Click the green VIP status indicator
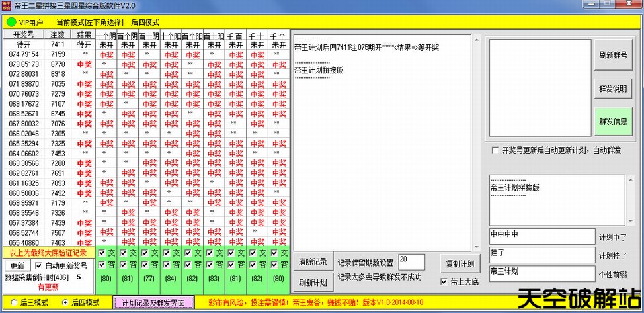Viewport: 644px width, 313px height. click(11, 22)
